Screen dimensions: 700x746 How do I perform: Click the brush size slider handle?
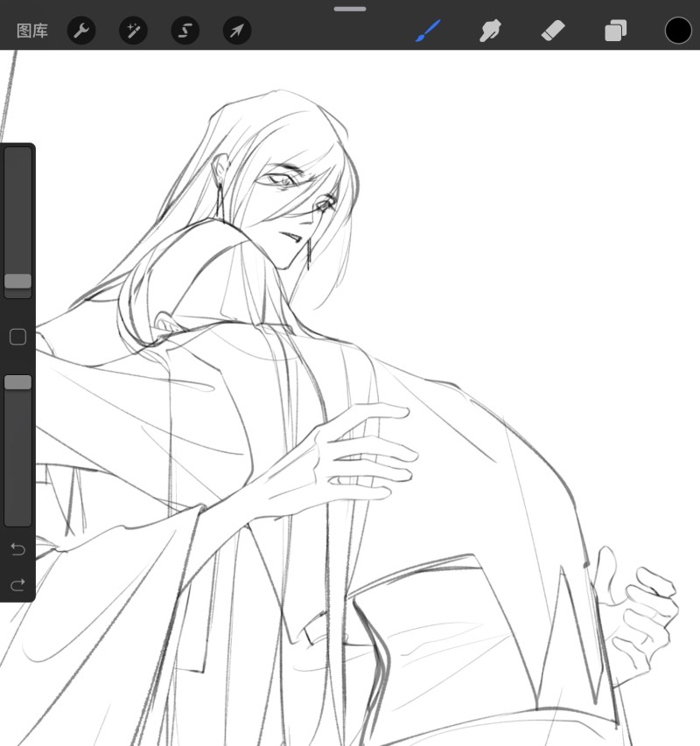[x=18, y=282]
